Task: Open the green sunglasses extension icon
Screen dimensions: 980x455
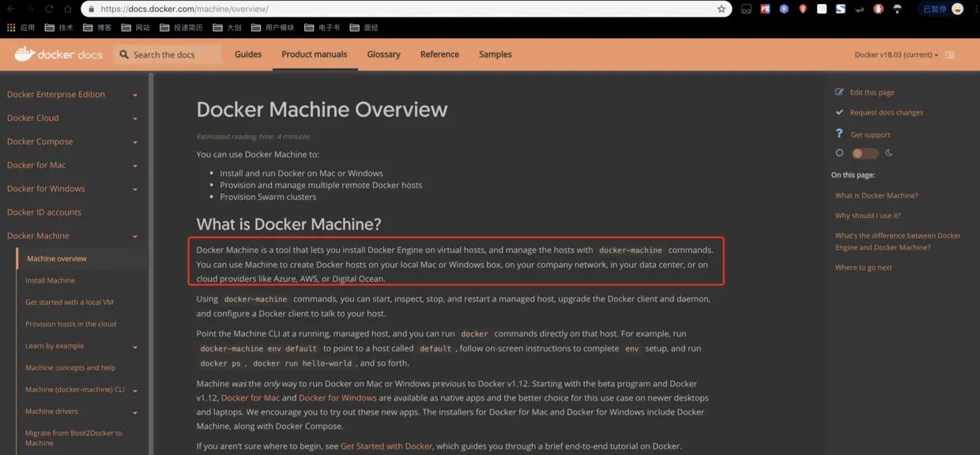Action: click(859, 9)
